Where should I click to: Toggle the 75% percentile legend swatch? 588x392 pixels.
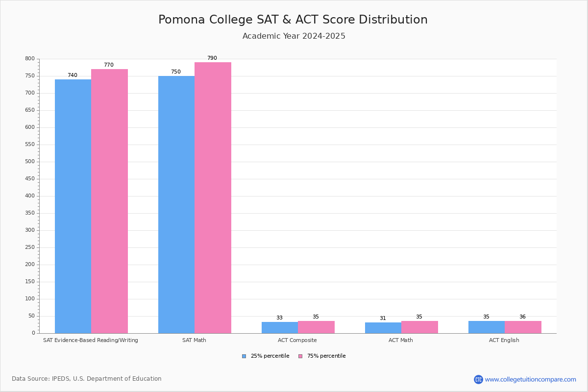click(300, 356)
